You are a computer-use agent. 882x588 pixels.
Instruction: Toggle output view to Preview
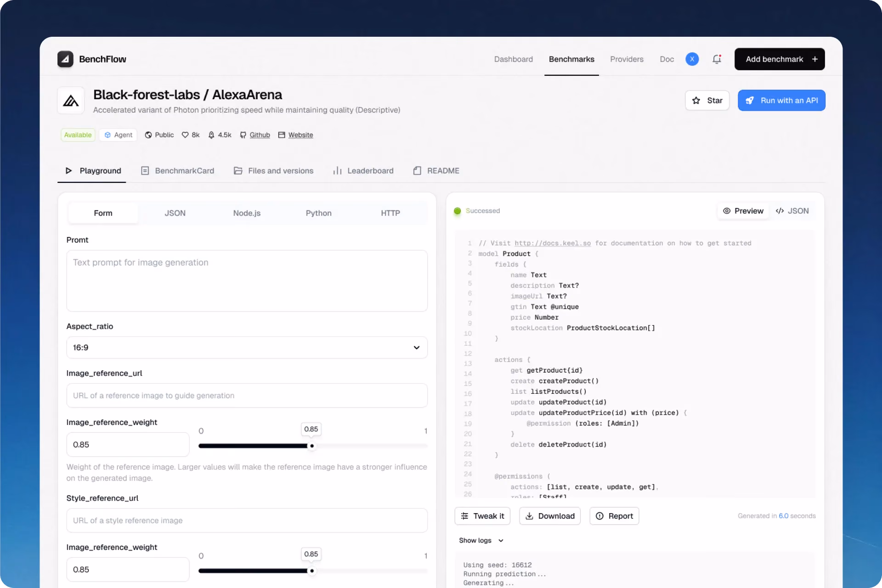click(743, 211)
